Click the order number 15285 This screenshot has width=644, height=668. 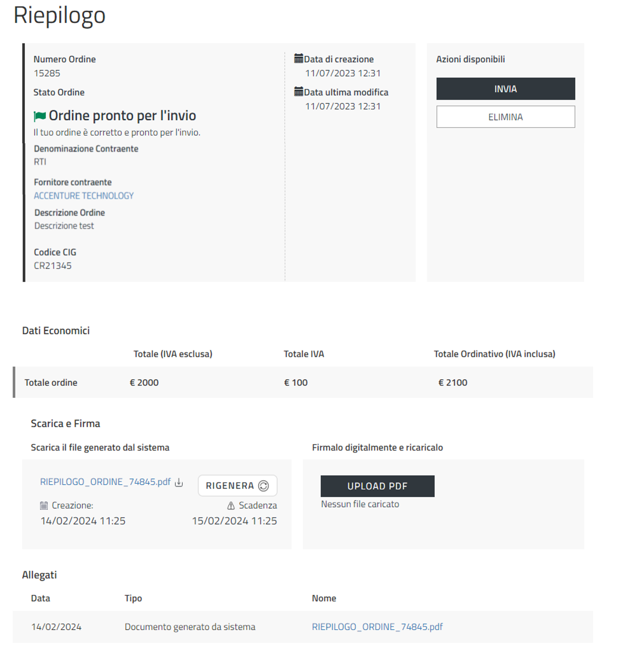[x=47, y=73]
